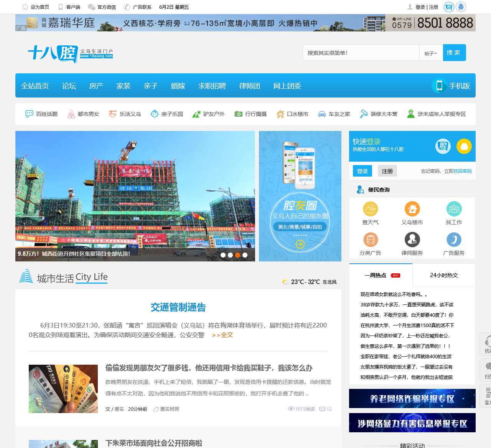Click the 广告联系 phone icon
The width and height of the screenshot is (491, 448).
(x=127, y=7)
